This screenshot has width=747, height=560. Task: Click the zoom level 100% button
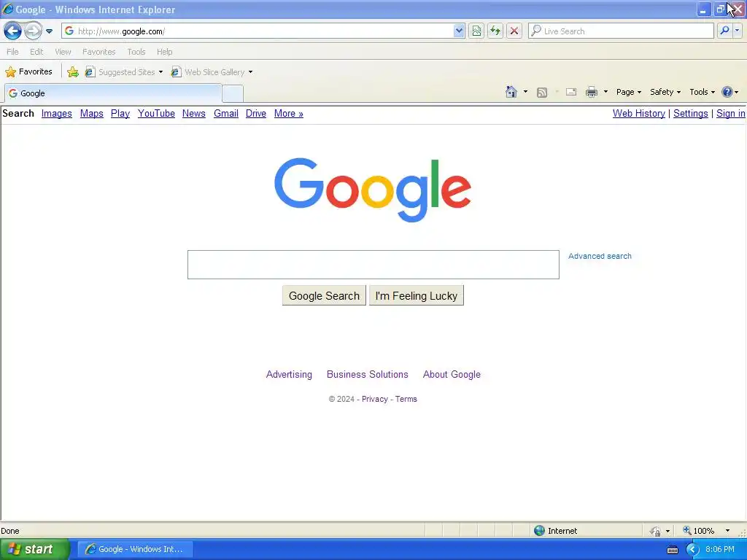[699, 531]
